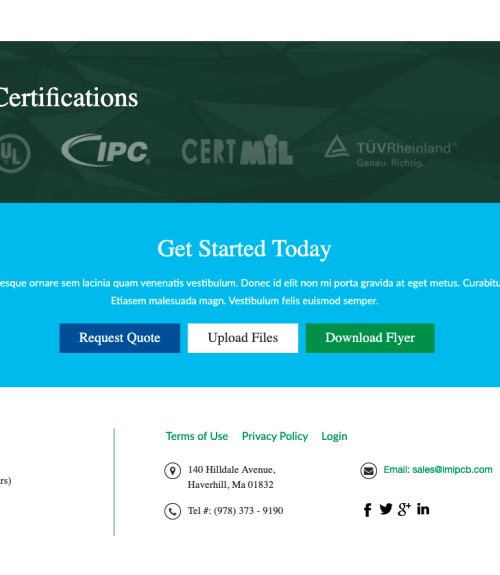Screen dimensions: 500x575
Task: Open the Terms of Use link
Action: click(x=197, y=436)
